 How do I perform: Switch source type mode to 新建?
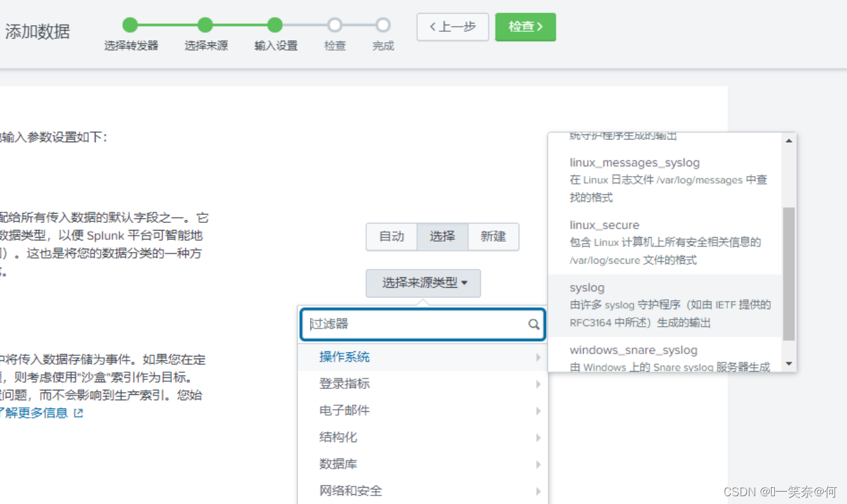[x=493, y=236]
